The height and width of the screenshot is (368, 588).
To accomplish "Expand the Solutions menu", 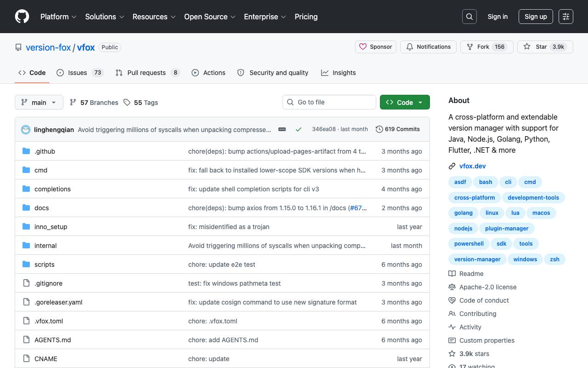I will coord(105,17).
